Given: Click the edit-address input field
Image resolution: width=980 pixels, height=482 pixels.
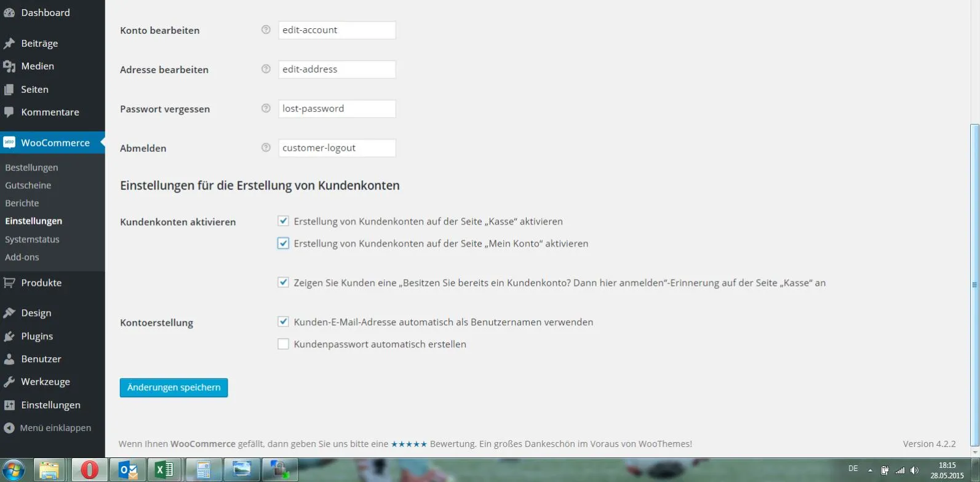Looking at the screenshot, I should (337, 69).
